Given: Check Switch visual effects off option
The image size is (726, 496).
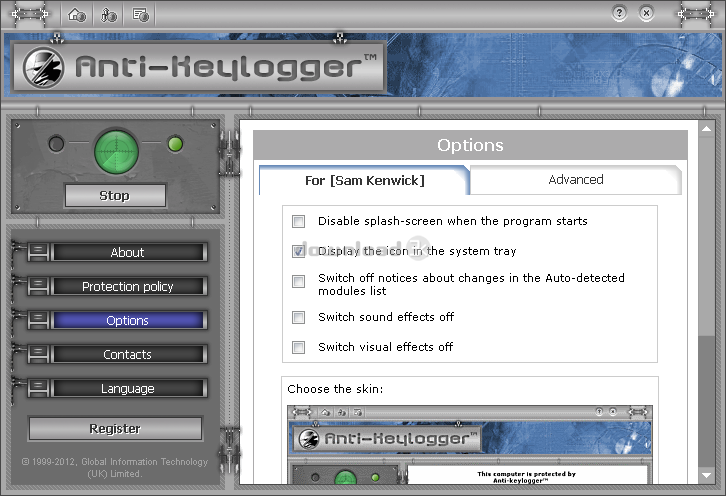Looking at the screenshot, I should (x=298, y=347).
